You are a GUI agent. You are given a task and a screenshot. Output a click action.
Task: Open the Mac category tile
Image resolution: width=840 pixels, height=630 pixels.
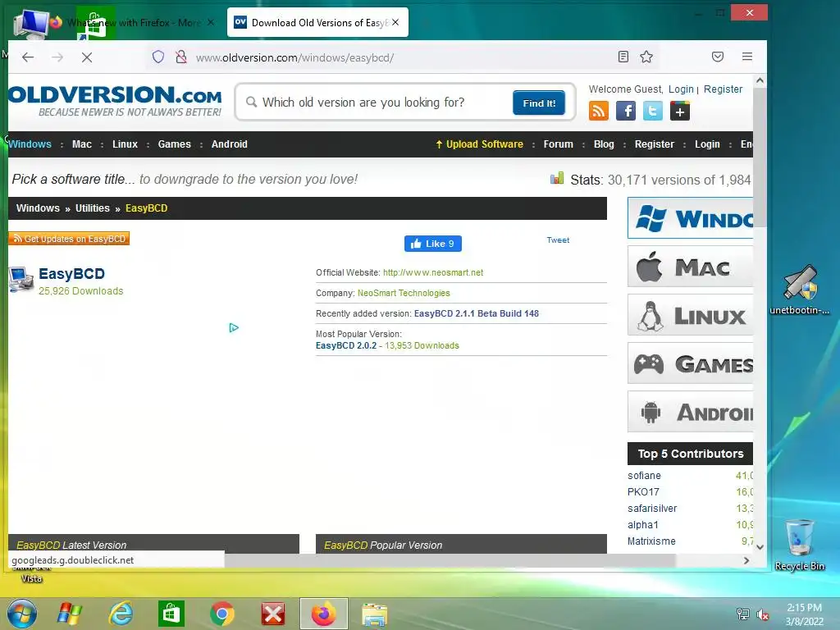[690, 267]
